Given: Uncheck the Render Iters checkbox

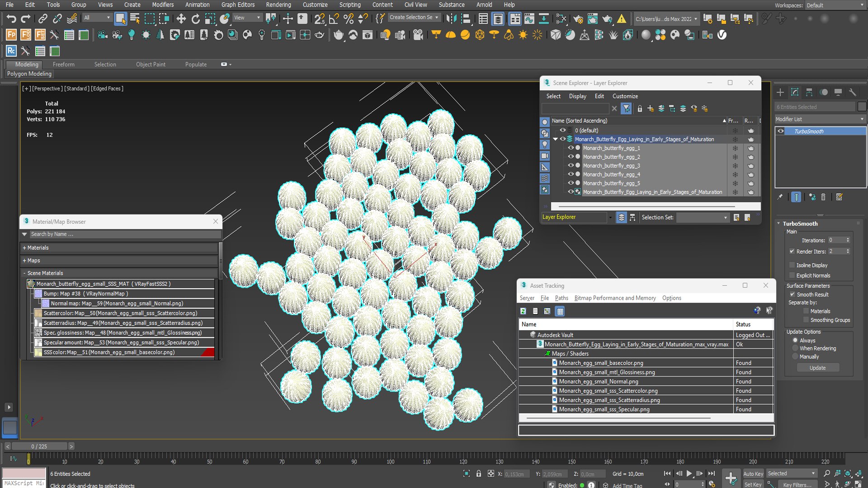Looking at the screenshot, I should (x=792, y=251).
